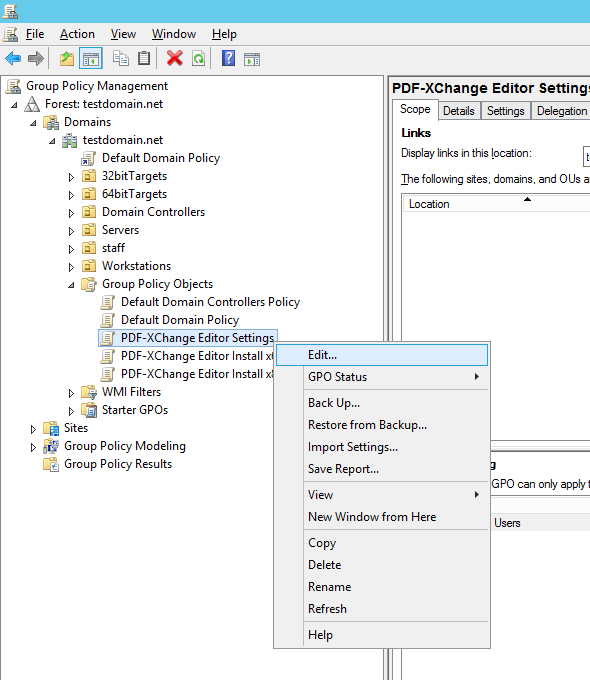Click the Forward arrow toolbar icon
Screen dimensions: 590x680
36,58
